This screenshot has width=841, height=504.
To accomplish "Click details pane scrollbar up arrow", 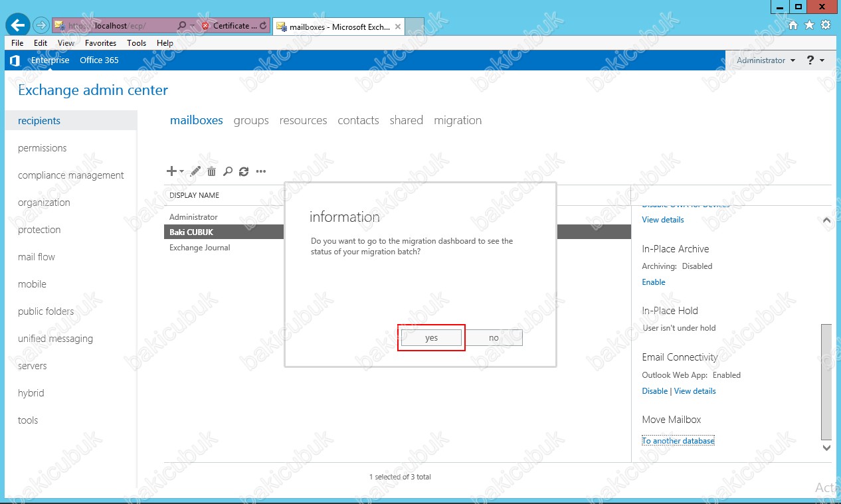I will click(826, 220).
